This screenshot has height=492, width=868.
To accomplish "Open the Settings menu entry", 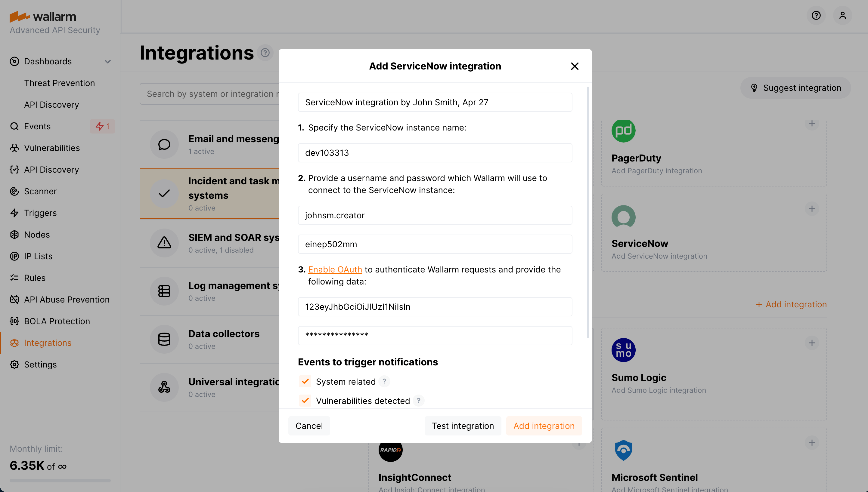I will click(40, 364).
